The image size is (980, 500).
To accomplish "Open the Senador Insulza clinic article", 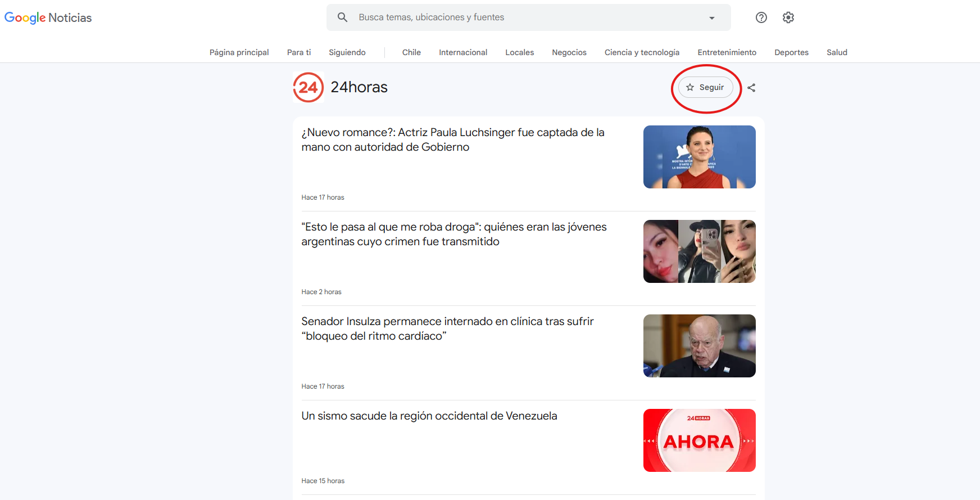I will [447, 328].
